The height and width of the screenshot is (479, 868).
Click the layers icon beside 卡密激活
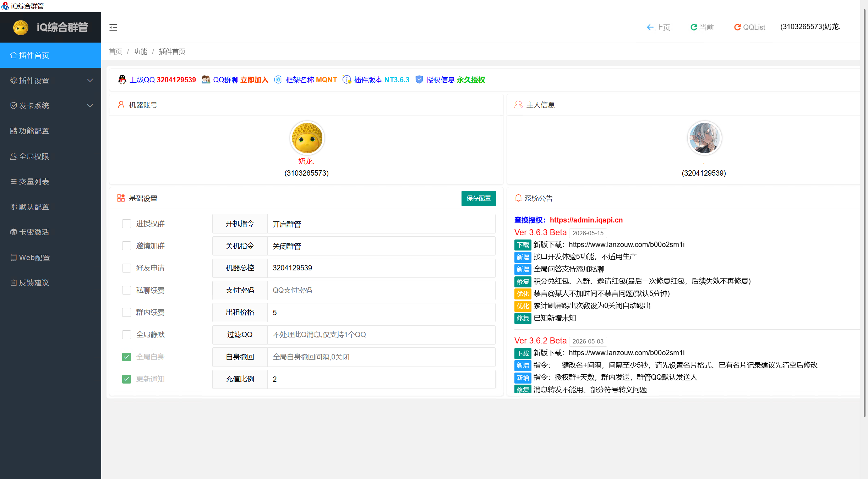point(13,232)
